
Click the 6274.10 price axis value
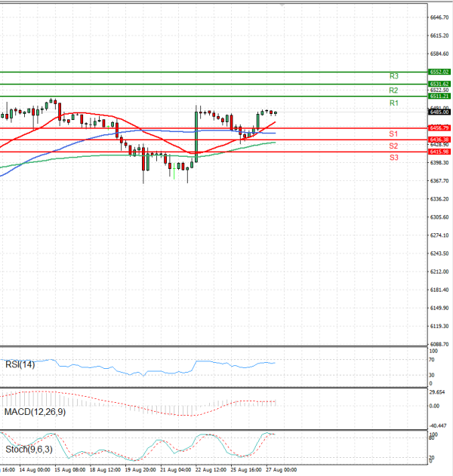pyautogui.click(x=439, y=235)
